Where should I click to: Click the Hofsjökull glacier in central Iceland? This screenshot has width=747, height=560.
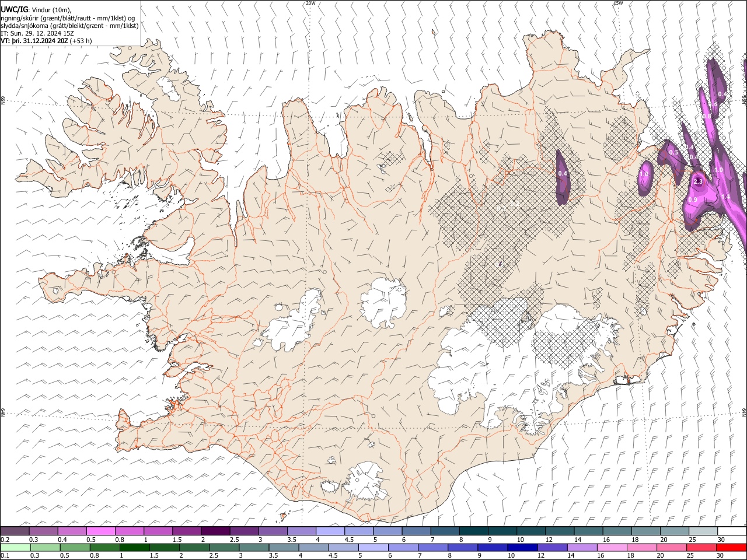tap(383, 302)
